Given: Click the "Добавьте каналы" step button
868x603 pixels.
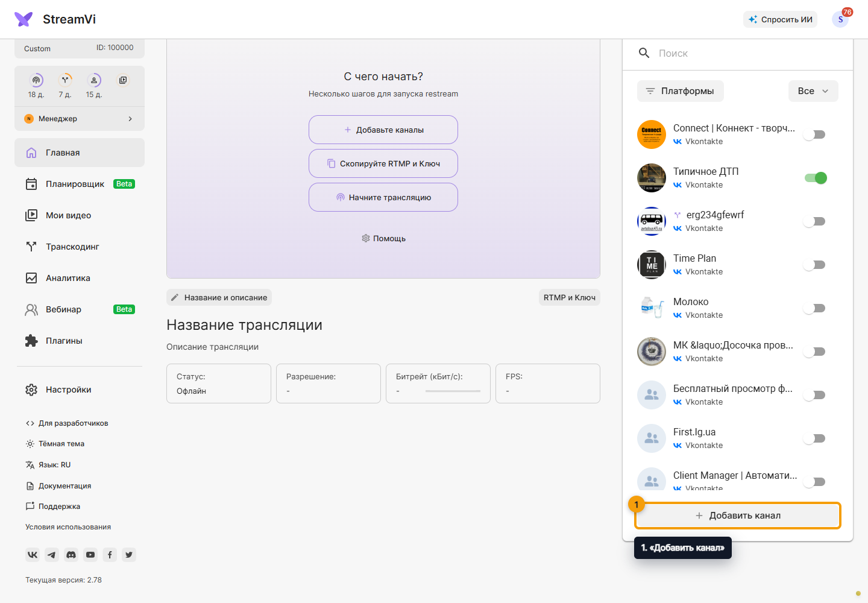Looking at the screenshot, I should pyautogui.click(x=383, y=130).
